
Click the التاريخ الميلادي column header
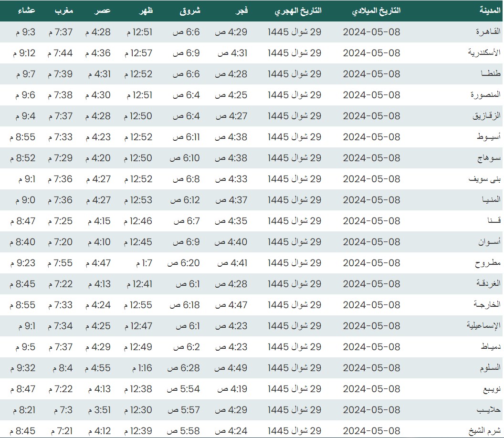tap(376, 10)
